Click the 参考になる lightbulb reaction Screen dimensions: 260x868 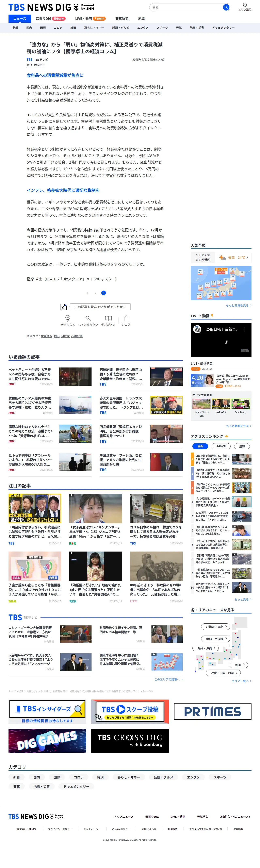[68, 320]
